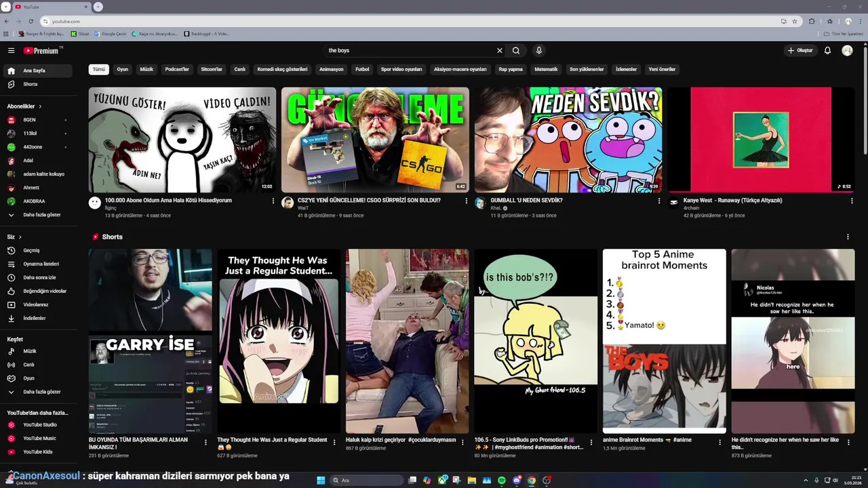Open a new tab with the plus button
The image size is (868, 488).
coord(98,7)
